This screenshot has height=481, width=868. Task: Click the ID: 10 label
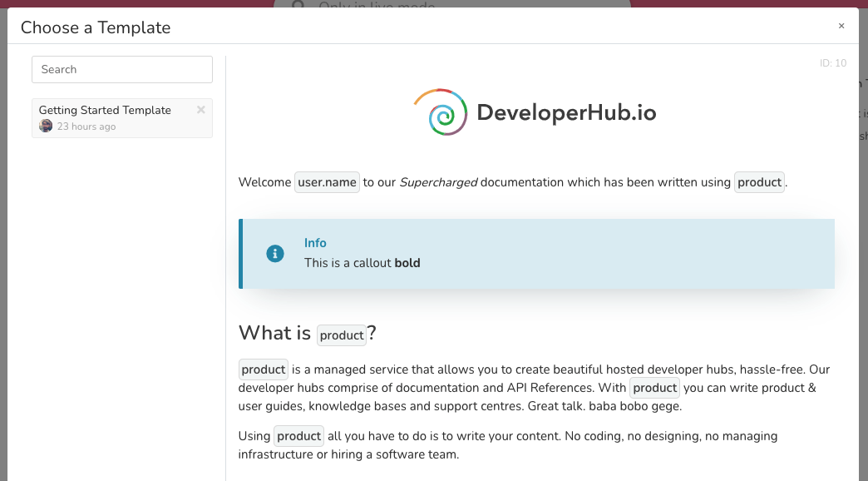pyautogui.click(x=832, y=63)
